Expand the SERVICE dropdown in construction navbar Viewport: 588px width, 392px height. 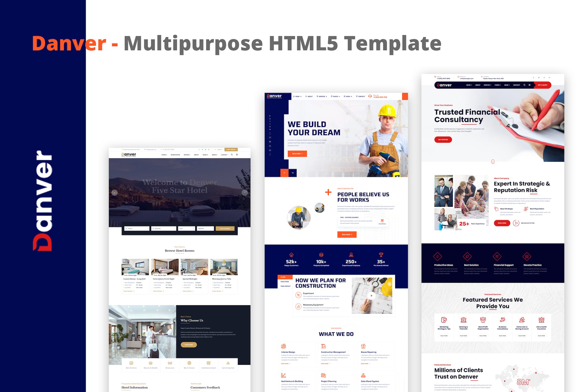pyautogui.click(x=323, y=96)
